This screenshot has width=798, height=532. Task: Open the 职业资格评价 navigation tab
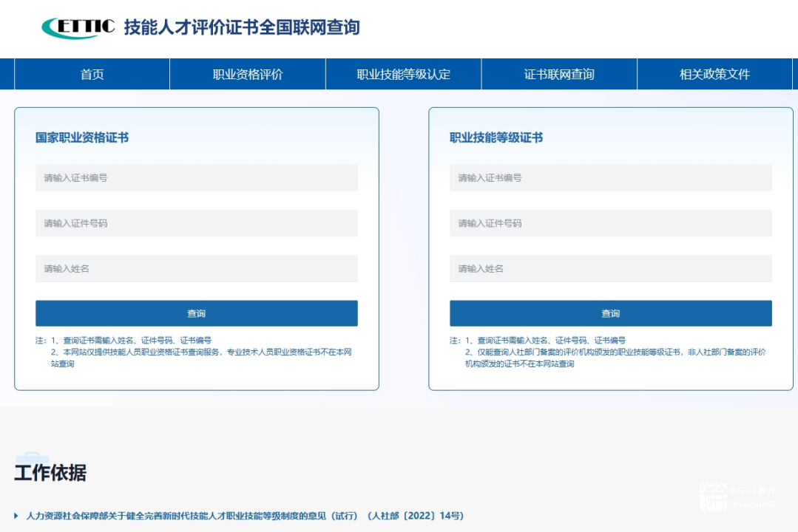(248, 74)
